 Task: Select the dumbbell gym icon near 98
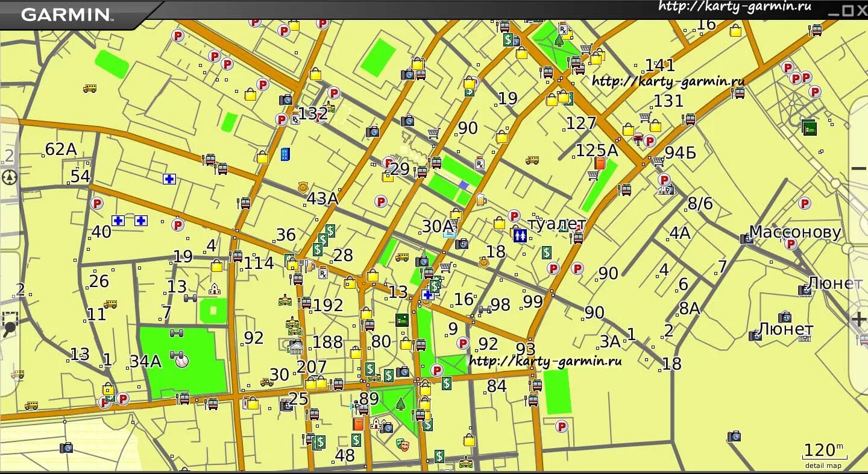tap(484, 310)
